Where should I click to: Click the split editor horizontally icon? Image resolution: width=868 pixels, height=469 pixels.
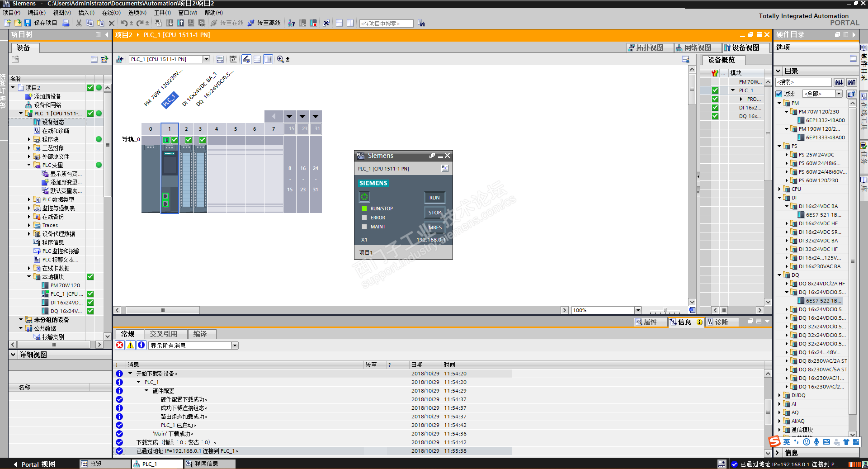click(340, 23)
